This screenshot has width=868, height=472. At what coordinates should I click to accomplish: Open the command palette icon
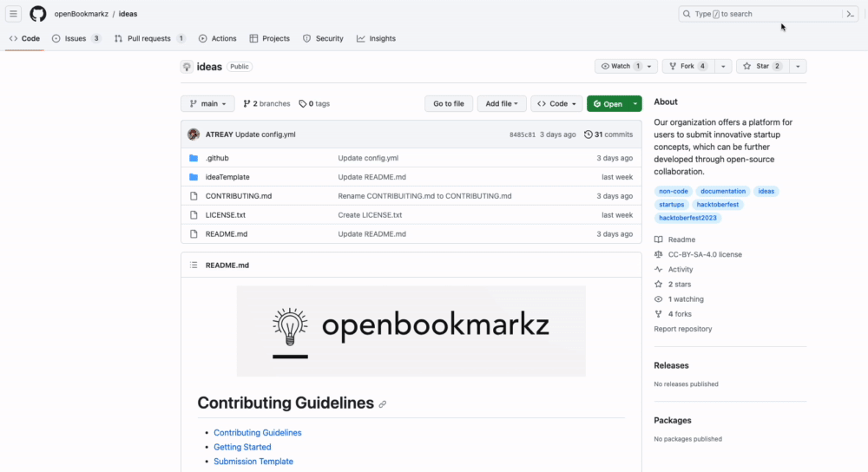tap(851, 14)
